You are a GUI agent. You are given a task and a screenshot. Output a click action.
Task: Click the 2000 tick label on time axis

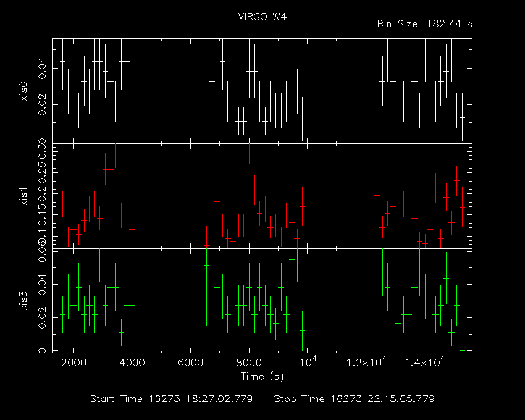73,363
